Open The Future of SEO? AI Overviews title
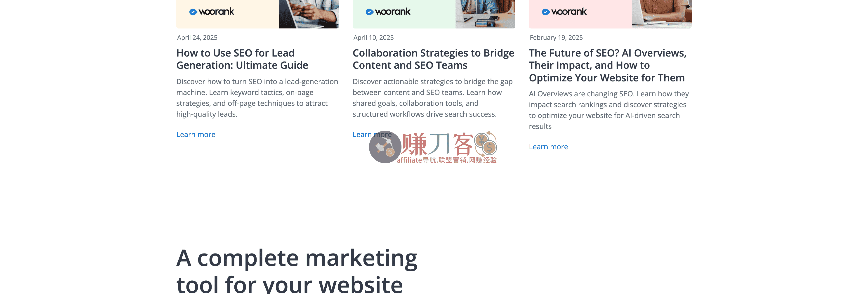The width and height of the screenshot is (868, 294). (608, 65)
